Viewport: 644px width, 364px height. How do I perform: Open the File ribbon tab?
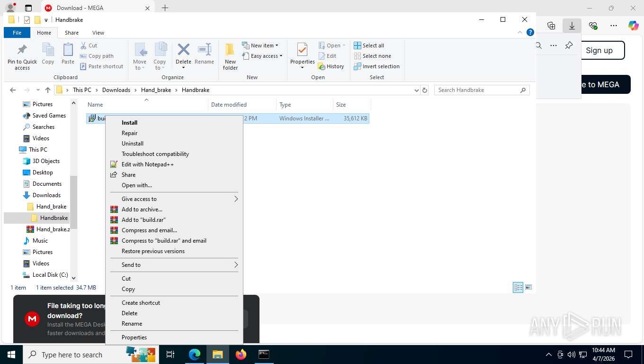(17, 33)
